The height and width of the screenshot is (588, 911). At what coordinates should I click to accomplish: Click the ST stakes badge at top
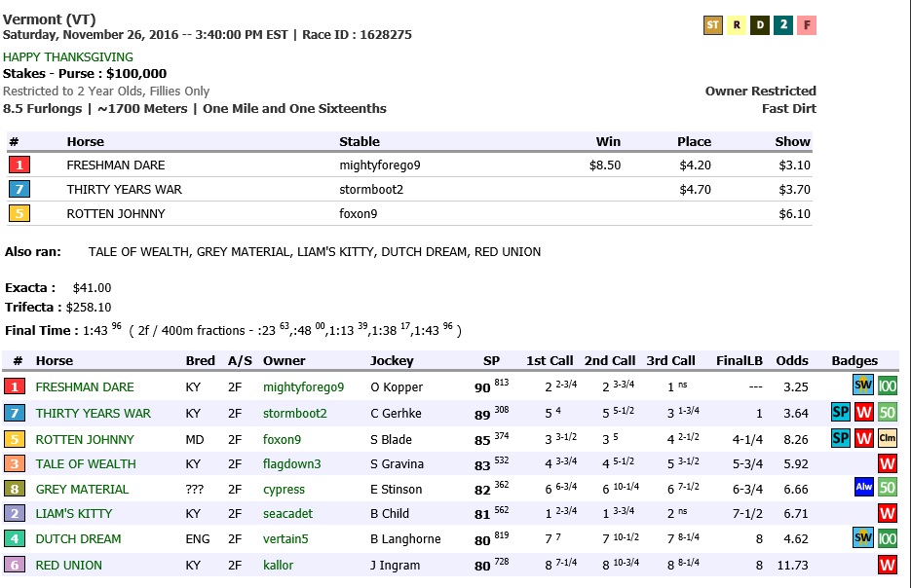[x=712, y=25]
